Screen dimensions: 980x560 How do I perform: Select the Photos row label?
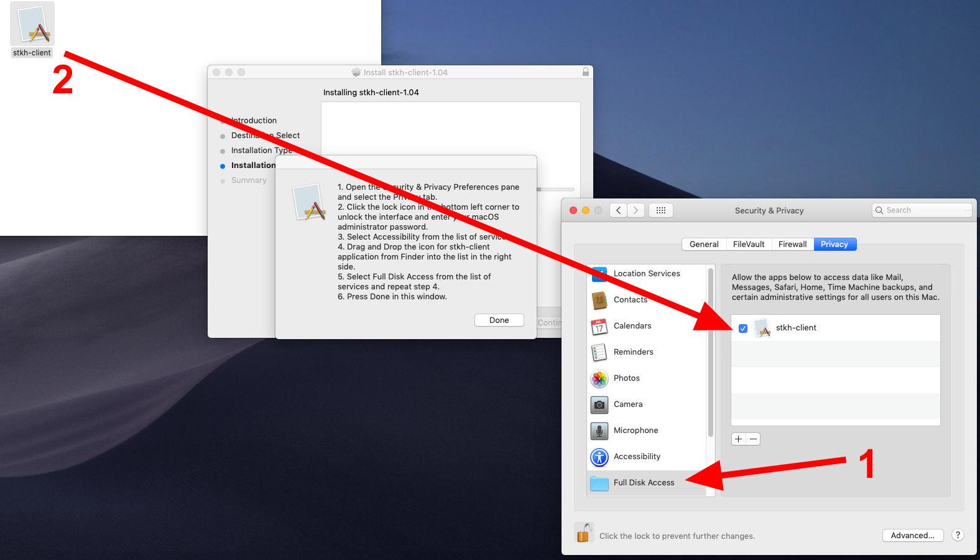click(x=627, y=378)
